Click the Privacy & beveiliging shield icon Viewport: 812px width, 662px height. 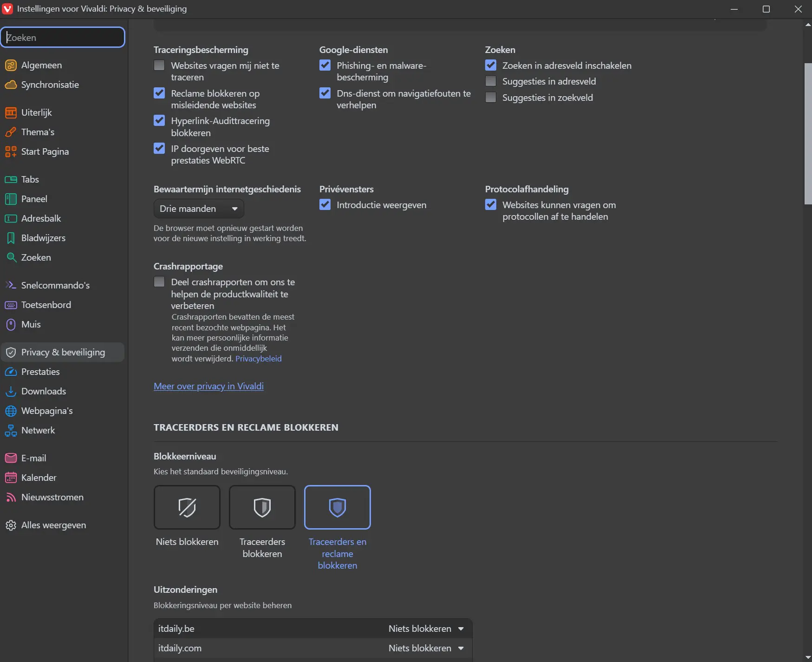tap(11, 353)
